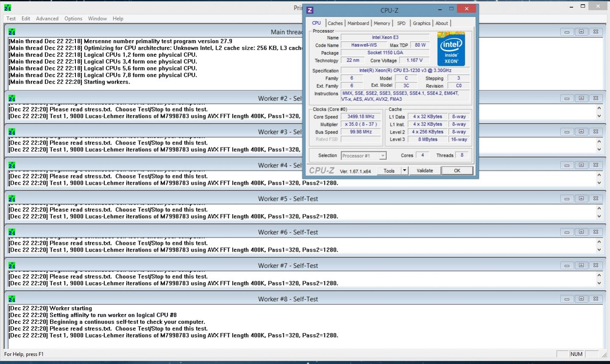Switch to the Memory tab in CPU-Z
Viewport: 610px width, 364px height.
coord(382,23)
